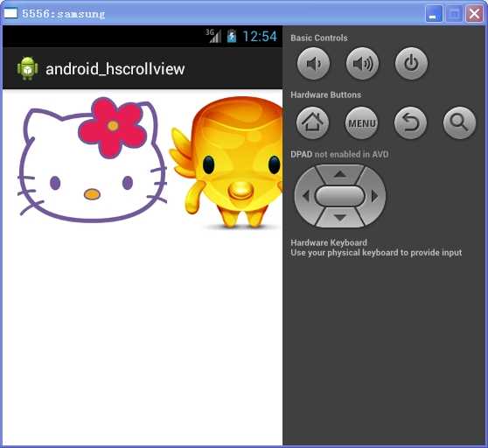Click the Basic Controls label

[319, 38]
